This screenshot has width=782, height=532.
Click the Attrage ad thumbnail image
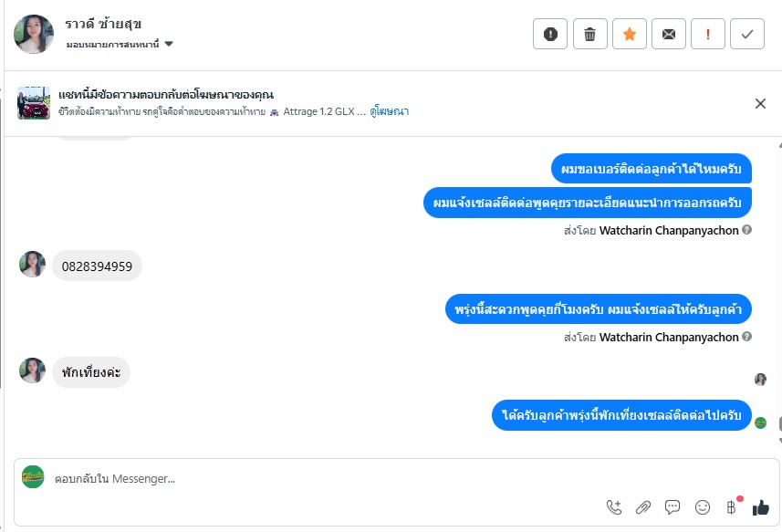pos(34,103)
